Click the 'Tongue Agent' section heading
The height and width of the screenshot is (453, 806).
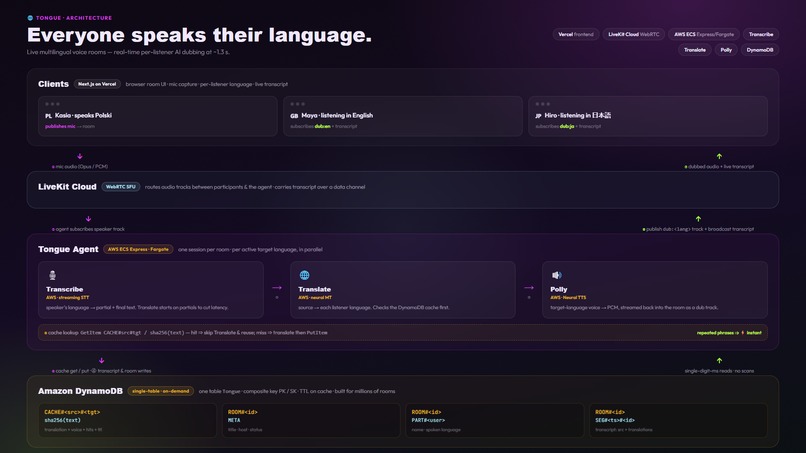click(68, 249)
